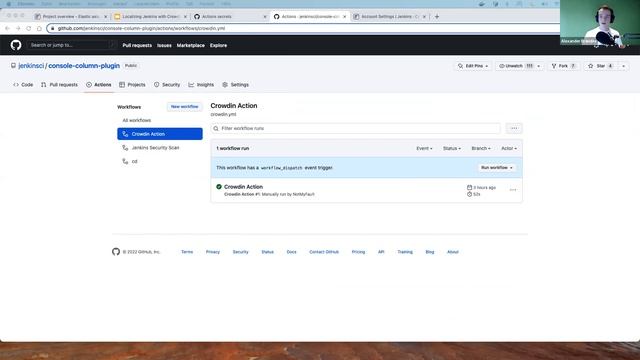Image resolution: width=640 pixels, height=360 pixels.
Task: Go to Marketplace in top navigation
Action: point(191,45)
